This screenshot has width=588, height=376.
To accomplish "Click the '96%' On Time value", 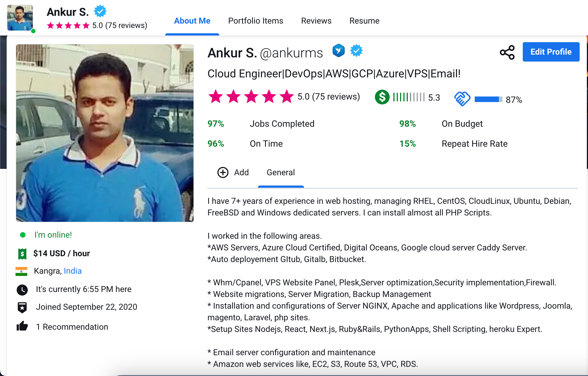I will 216,144.
